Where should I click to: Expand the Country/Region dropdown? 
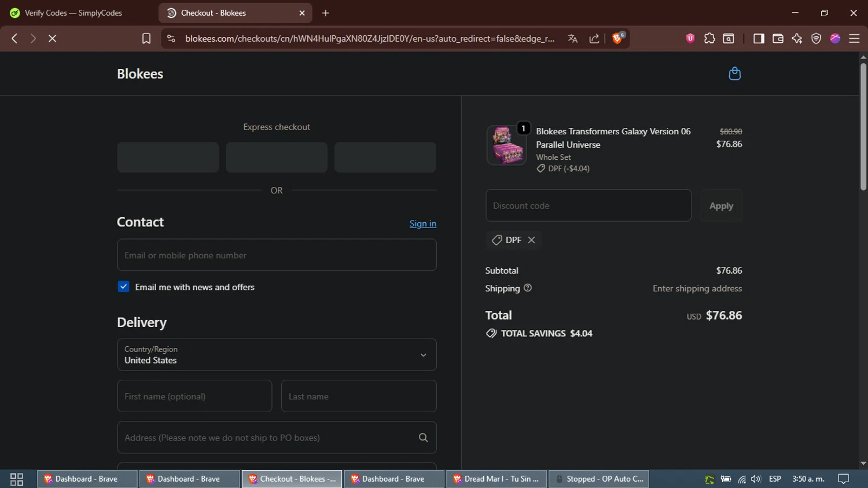coord(277,354)
